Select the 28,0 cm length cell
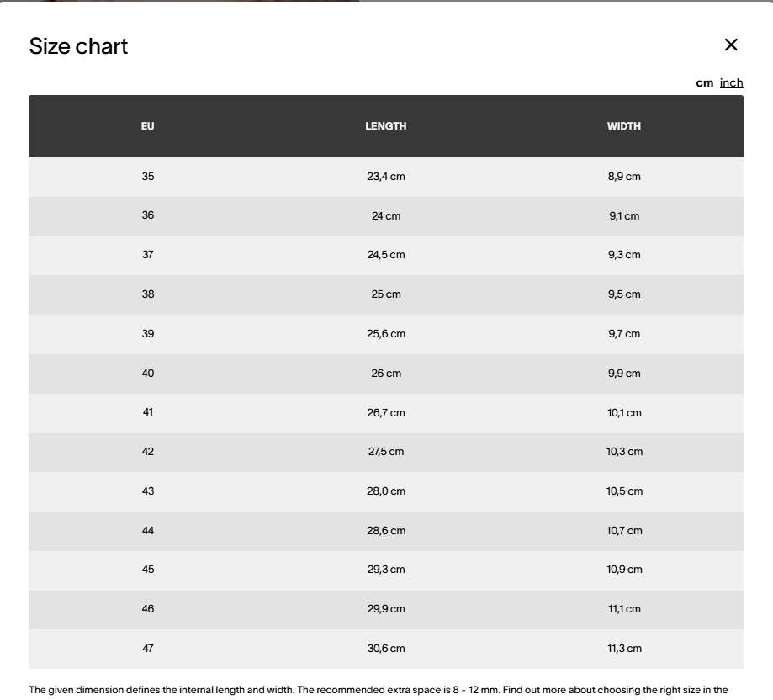 pos(386,491)
